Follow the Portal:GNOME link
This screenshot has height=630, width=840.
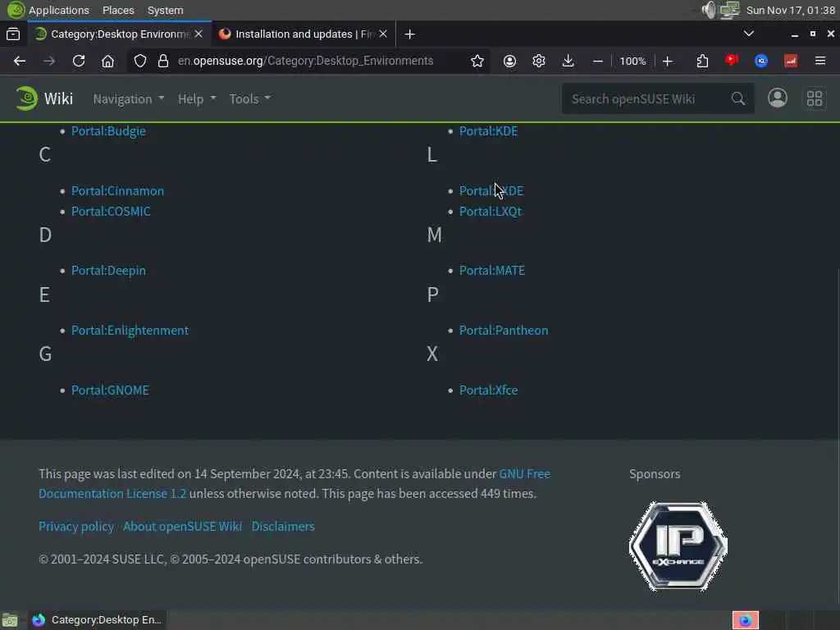[110, 390]
